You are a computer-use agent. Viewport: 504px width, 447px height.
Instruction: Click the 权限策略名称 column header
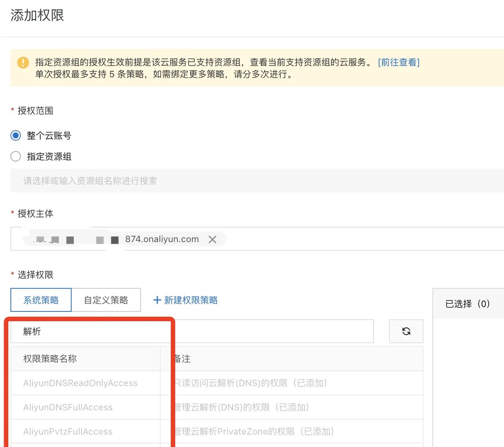(49, 359)
